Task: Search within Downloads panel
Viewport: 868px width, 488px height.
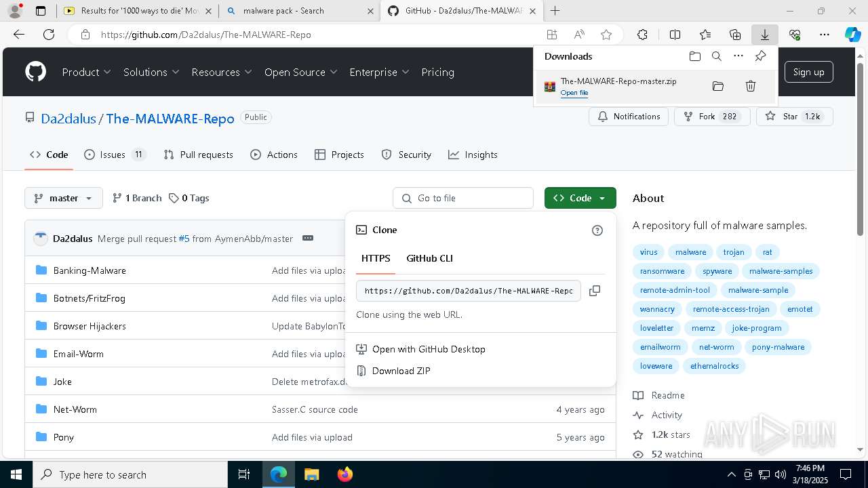Action: coord(717,56)
